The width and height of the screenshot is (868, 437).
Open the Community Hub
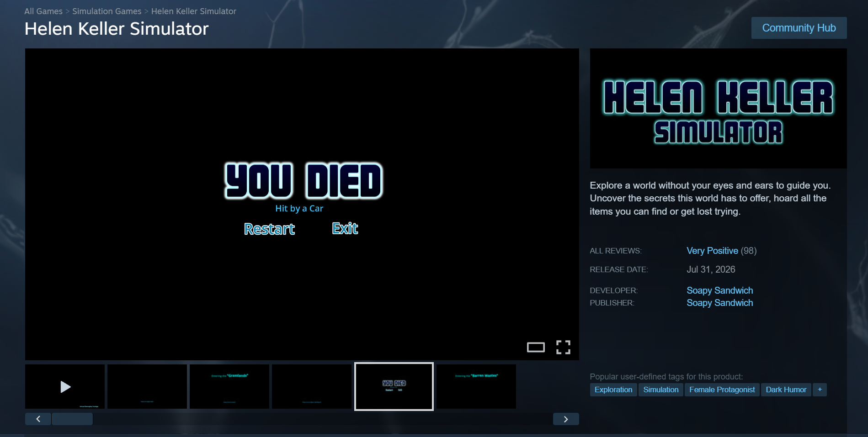799,28
